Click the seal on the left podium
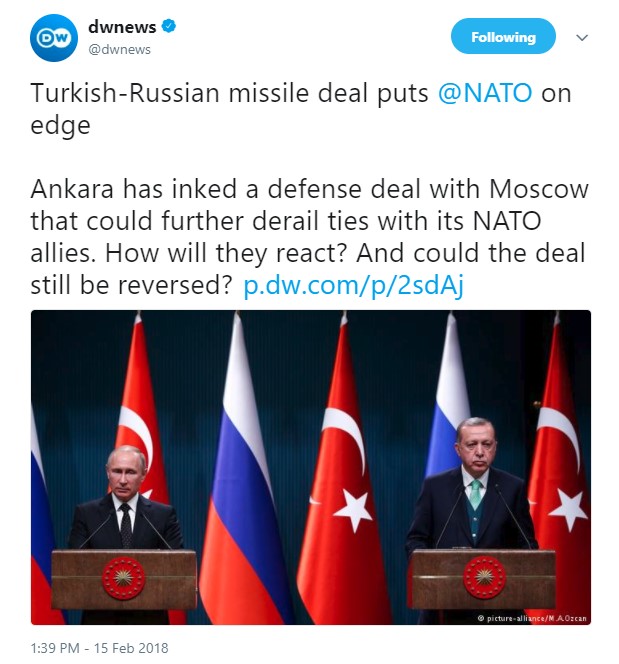The width and height of the screenshot is (619, 664). [x=123, y=577]
